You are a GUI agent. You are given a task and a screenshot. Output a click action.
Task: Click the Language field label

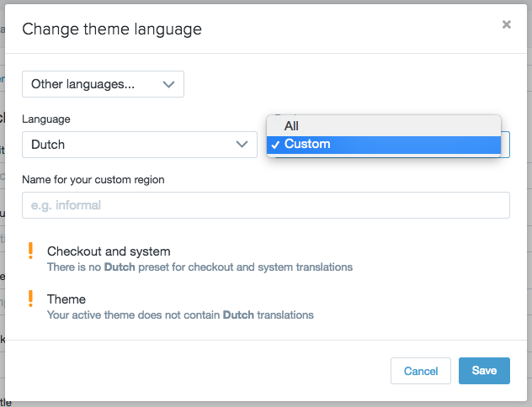pos(46,119)
